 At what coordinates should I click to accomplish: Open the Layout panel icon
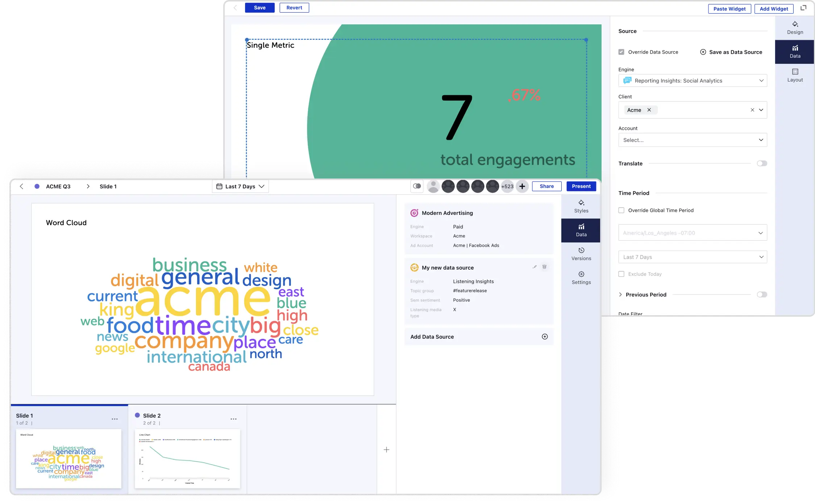coord(795,72)
